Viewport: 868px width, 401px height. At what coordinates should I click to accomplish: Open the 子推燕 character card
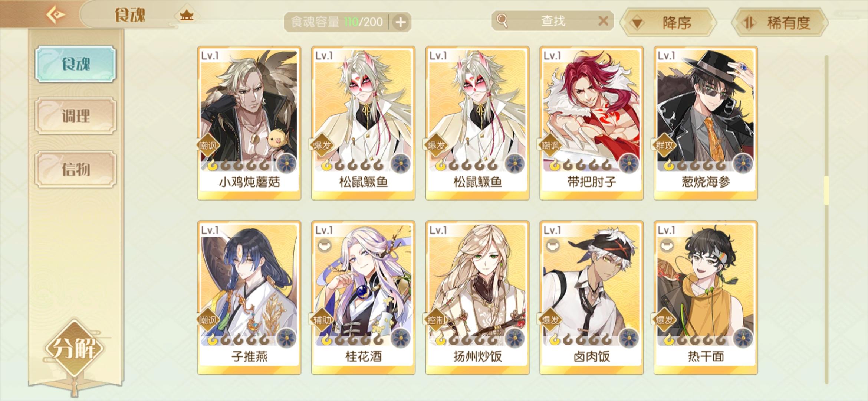249,297
